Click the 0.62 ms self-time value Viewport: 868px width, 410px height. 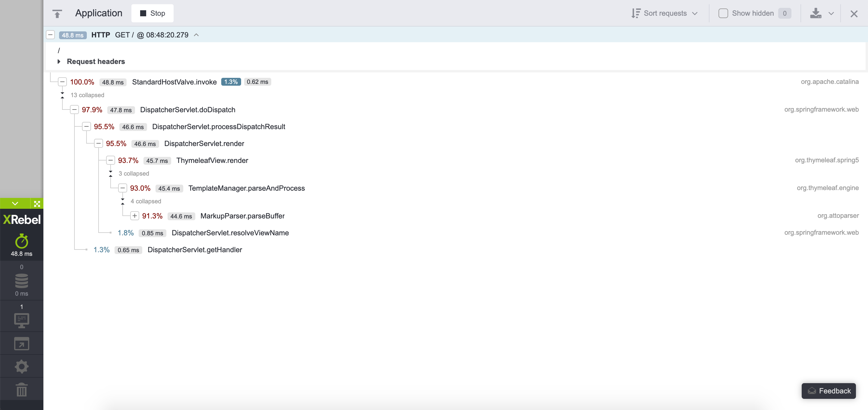pyautogui.click(x=257, y=81)
